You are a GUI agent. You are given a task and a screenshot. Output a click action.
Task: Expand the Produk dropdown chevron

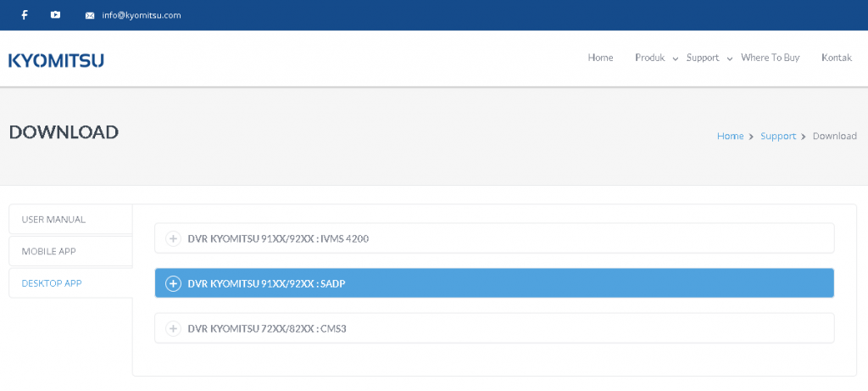coord(676,59)
